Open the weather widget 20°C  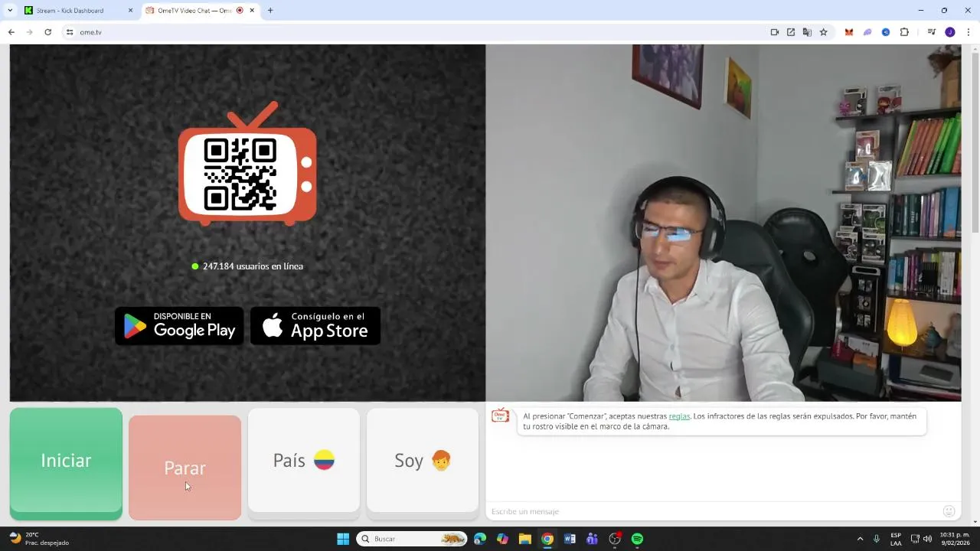click(40, 539)
